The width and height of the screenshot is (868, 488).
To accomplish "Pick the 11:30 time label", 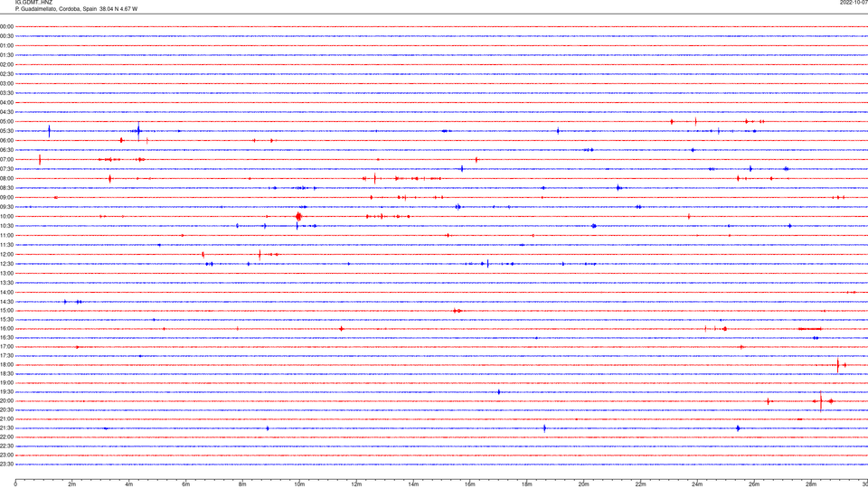I will point(6,245).
